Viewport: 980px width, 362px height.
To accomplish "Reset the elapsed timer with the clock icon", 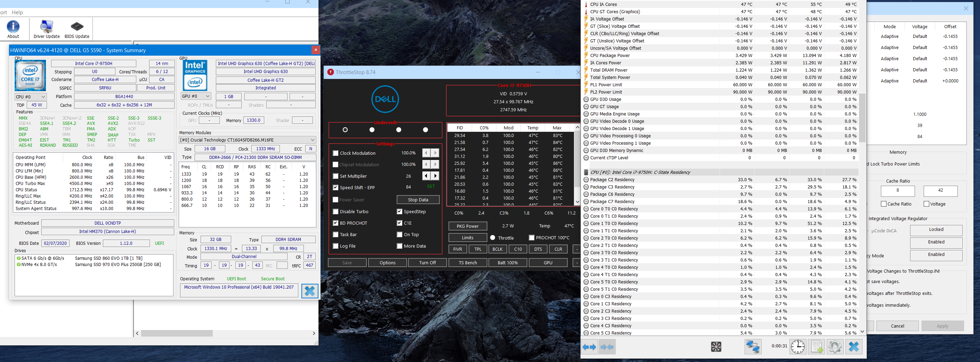I will tap(798, 347).
